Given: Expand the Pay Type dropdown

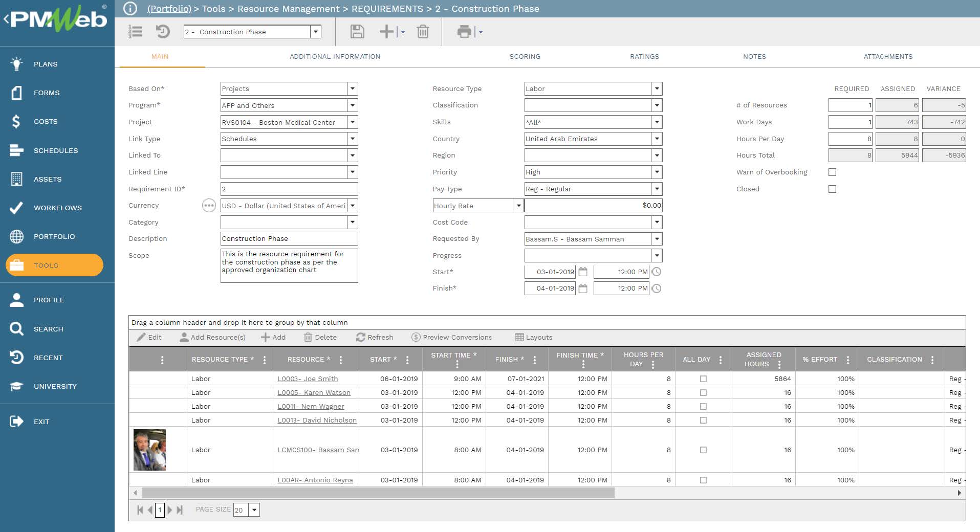Looking at the screenshot, I should point(657,189).
